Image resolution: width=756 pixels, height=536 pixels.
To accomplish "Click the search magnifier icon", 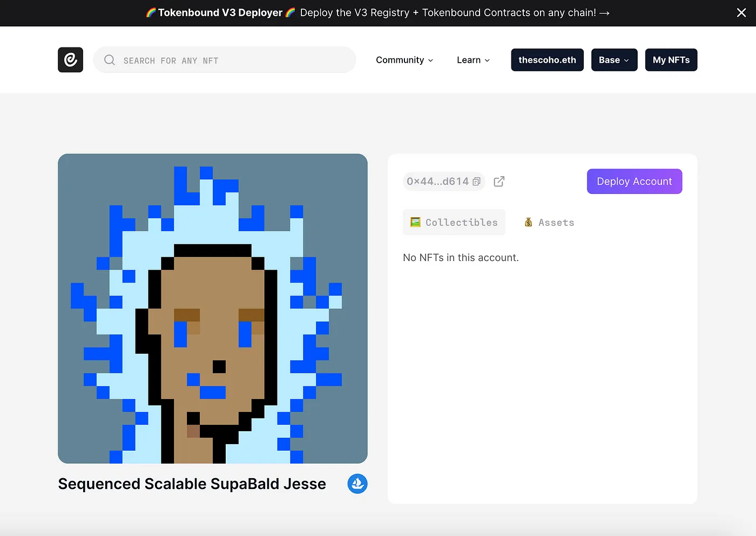I will [x=110, y=60].
